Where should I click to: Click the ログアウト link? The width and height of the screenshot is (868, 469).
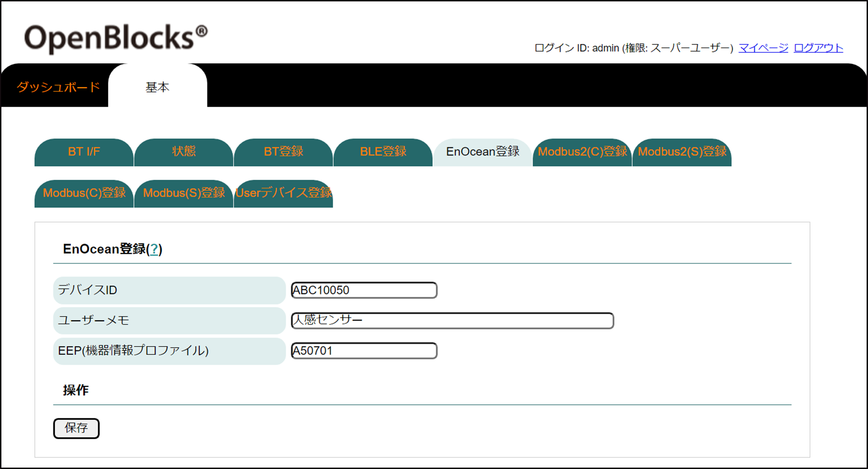pyautogui.click(x=818, y=48)
